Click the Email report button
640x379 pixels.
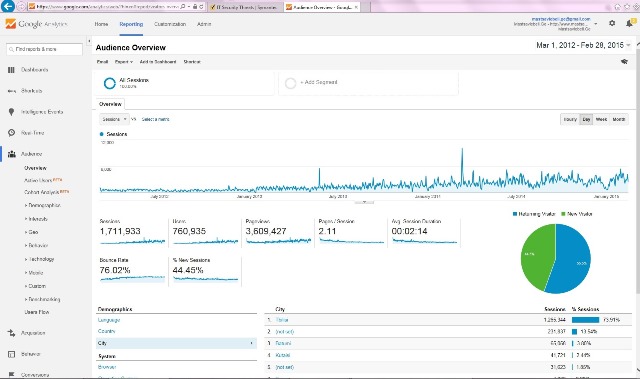pos(102,62)
